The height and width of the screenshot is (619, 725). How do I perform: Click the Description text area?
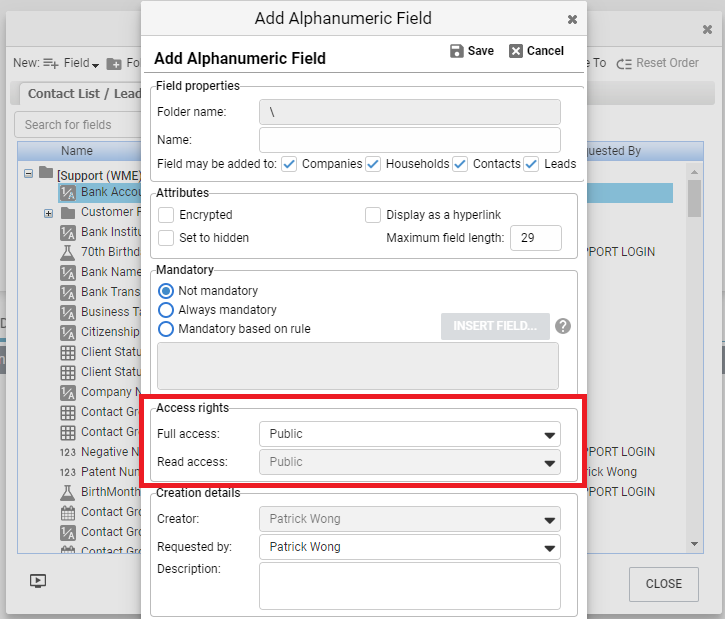(410, 586)
